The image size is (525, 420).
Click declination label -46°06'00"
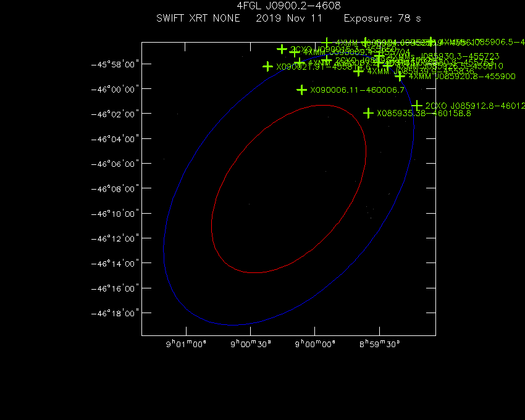pyautogui.click(x=115, y=164)
